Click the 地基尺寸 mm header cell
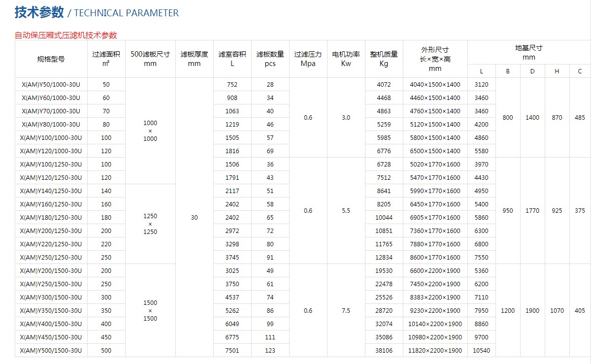Image resolution: width=591 pixels, height=364 pixels. point(528,52)
